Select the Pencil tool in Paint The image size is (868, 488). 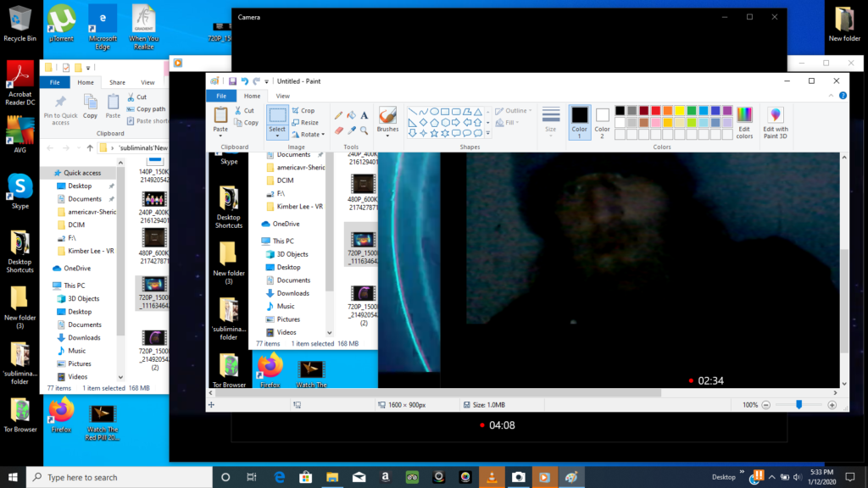(338, 115)
